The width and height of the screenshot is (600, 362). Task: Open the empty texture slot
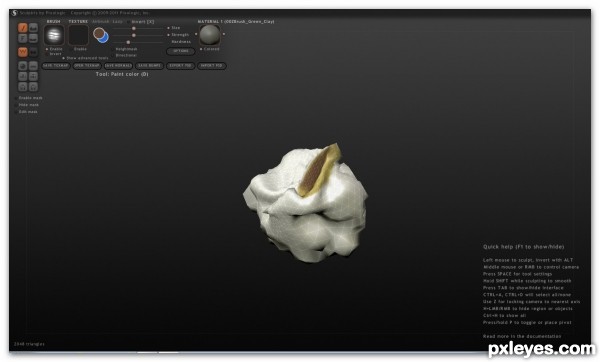78,35
